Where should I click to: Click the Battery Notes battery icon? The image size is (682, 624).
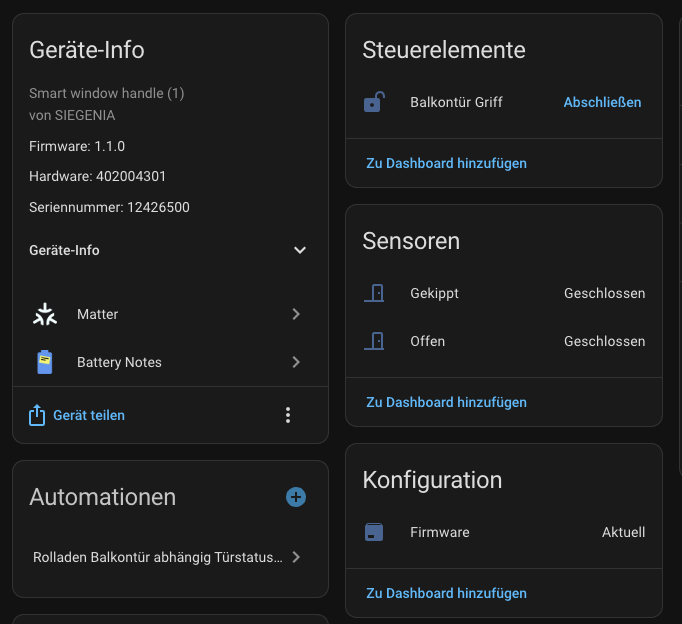(45, 362)
